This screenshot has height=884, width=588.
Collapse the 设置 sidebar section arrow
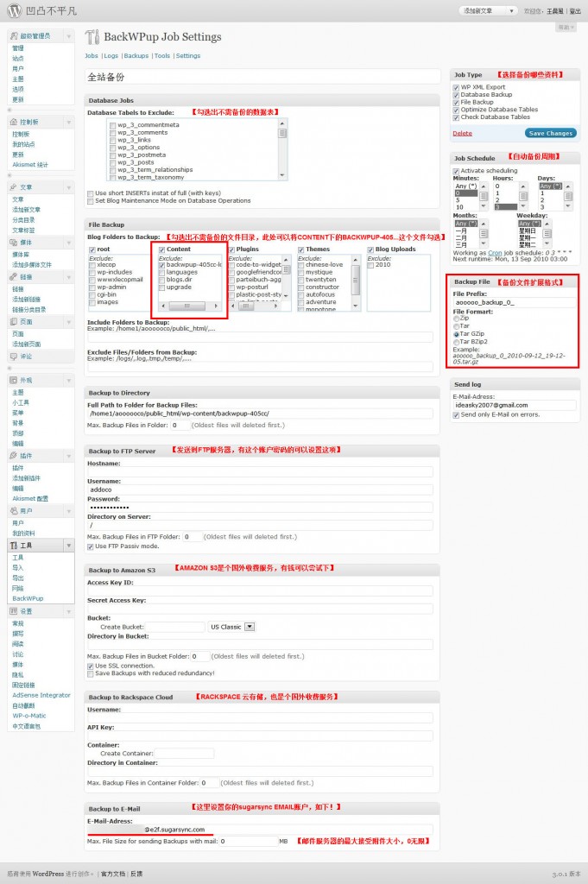click(69, 611)
